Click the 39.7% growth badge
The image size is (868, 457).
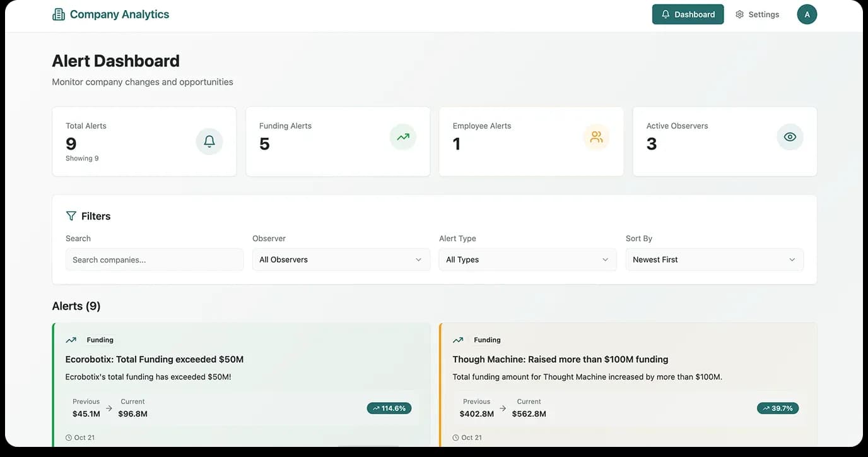click(778, 408)
